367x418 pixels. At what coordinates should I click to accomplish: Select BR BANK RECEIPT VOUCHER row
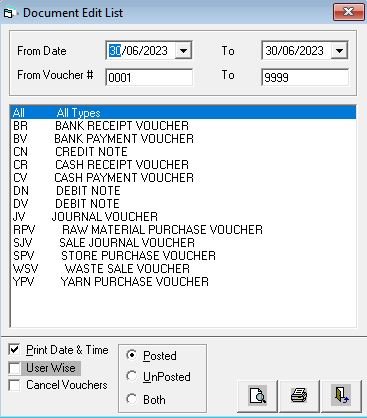tap(183, 126)
